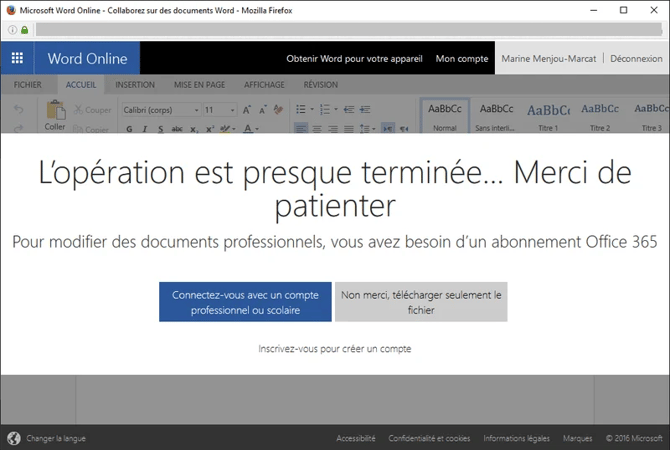
Task: Apply the Titre 2 style
Action: pos(600,116)
